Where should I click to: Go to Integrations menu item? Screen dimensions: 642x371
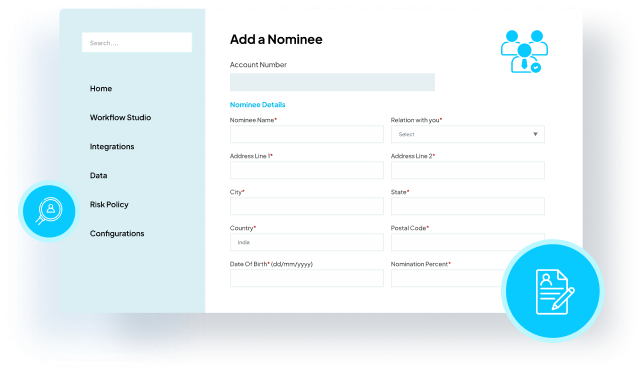point(112,147)
